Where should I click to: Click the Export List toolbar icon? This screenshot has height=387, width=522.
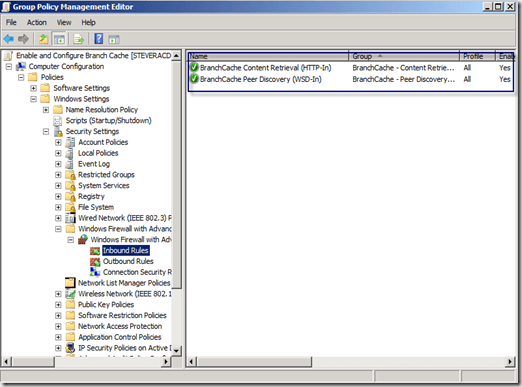tap(79, 39)
